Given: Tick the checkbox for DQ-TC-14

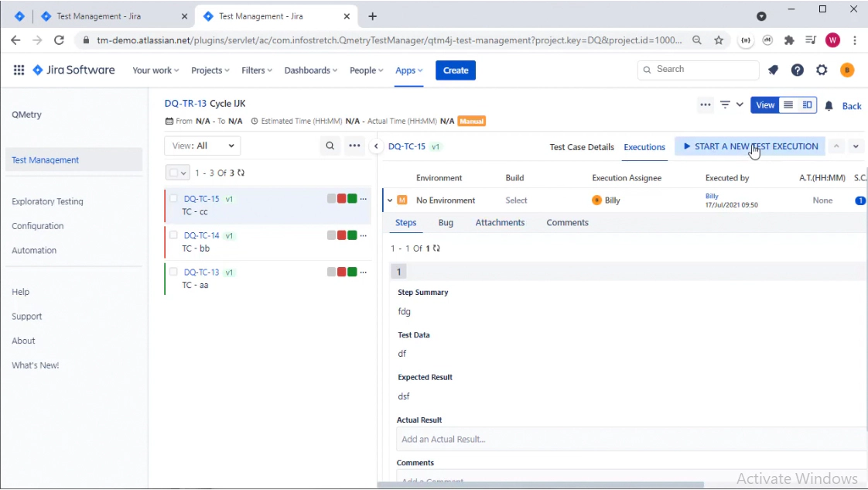Looking at the screenshot, I should coord(174,235).
